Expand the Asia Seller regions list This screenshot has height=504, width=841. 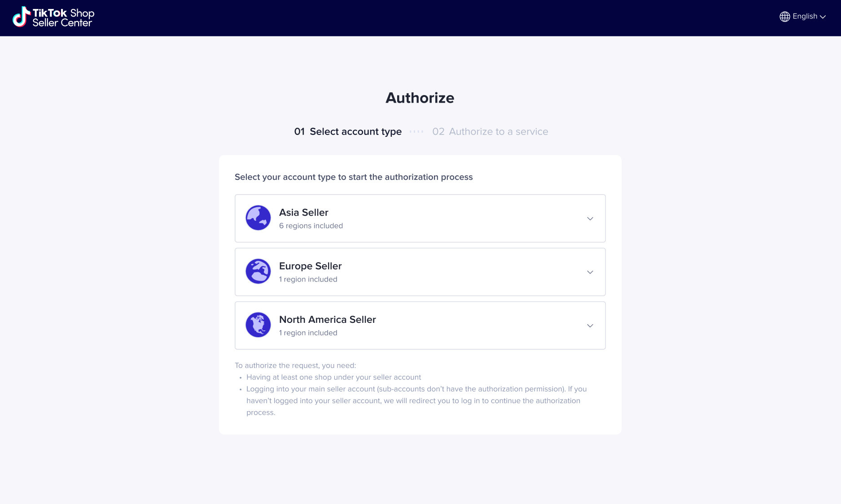pos(590,218)
